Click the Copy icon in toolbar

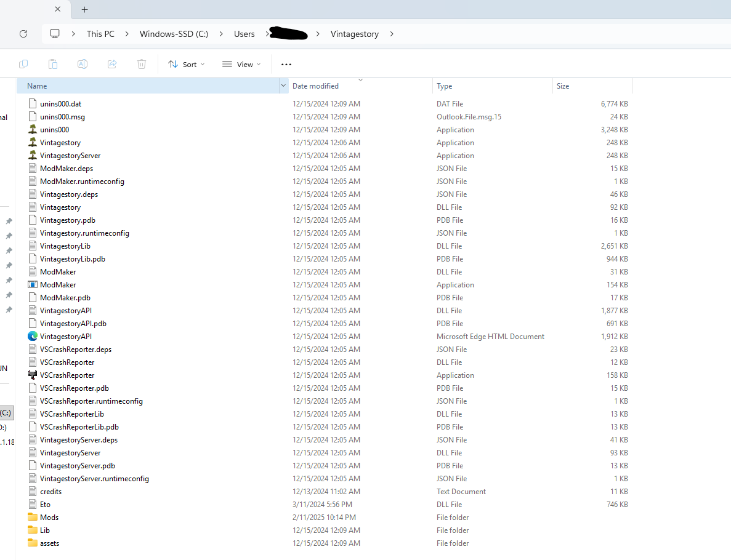(x=23, y=64)
